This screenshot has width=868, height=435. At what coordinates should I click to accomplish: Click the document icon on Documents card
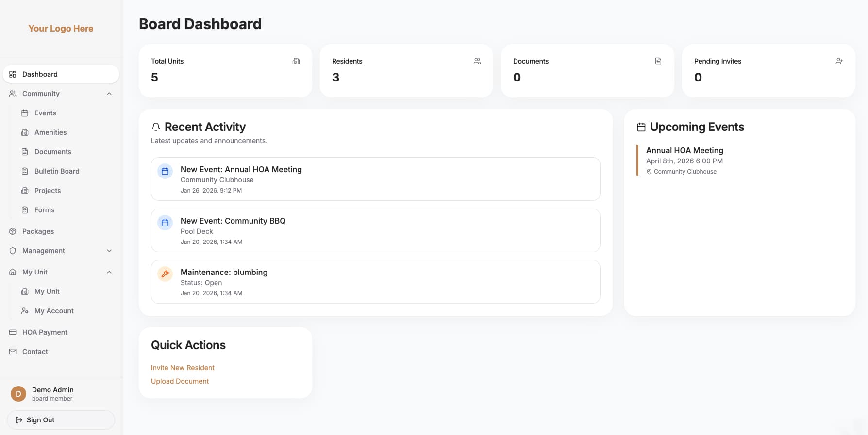pyautogui.click(x=658, y=61)
